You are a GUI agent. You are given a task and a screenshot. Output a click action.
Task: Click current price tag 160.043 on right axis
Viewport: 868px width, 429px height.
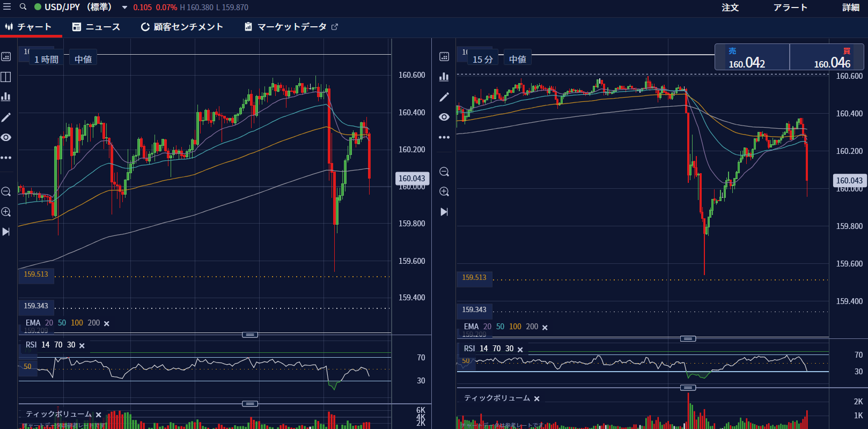coord(850,180)
